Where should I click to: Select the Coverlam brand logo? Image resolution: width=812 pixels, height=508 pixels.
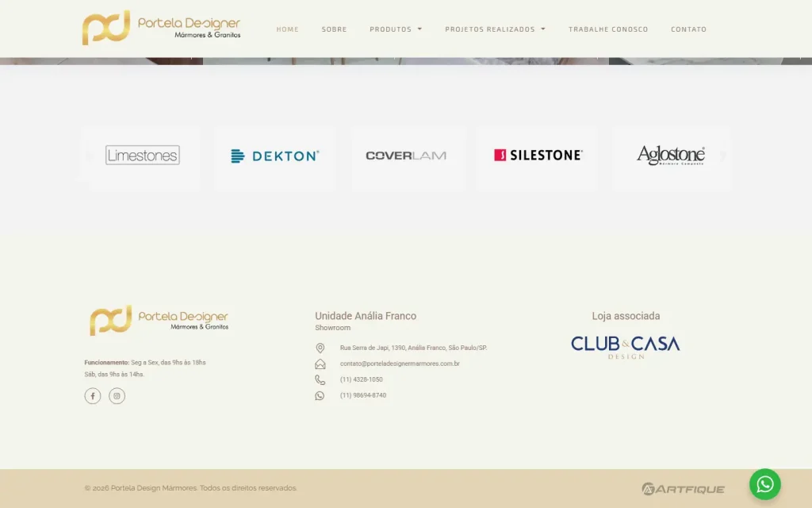click(x=406, y=156)
